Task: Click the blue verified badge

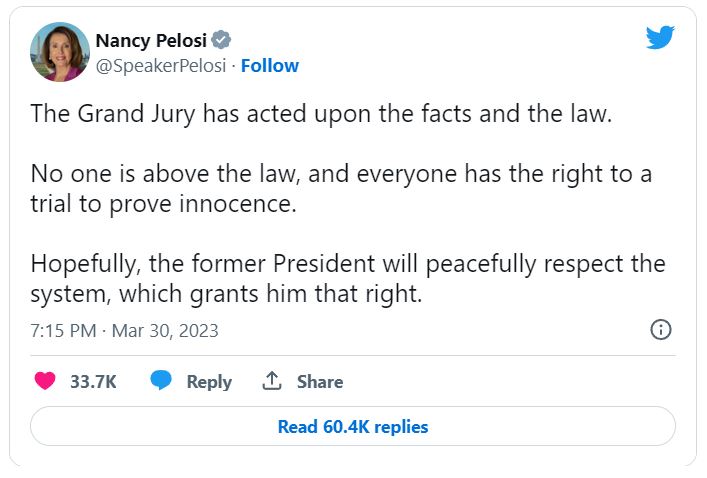Action: coord(221,40)
